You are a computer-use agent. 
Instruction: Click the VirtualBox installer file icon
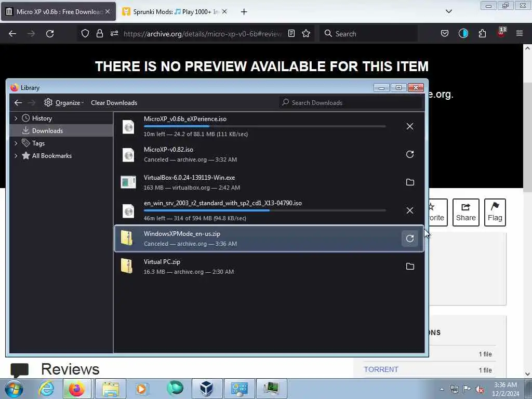point(128,182)
